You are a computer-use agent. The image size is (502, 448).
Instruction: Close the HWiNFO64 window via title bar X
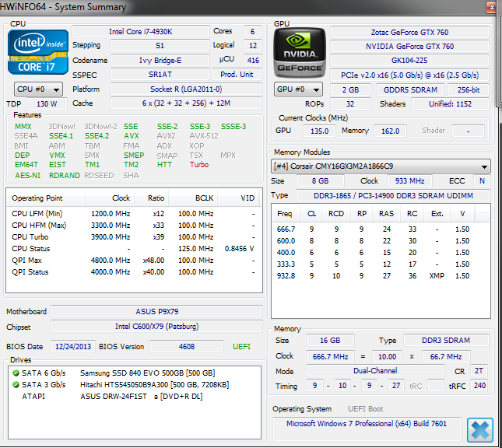click(x=491, y=7)
